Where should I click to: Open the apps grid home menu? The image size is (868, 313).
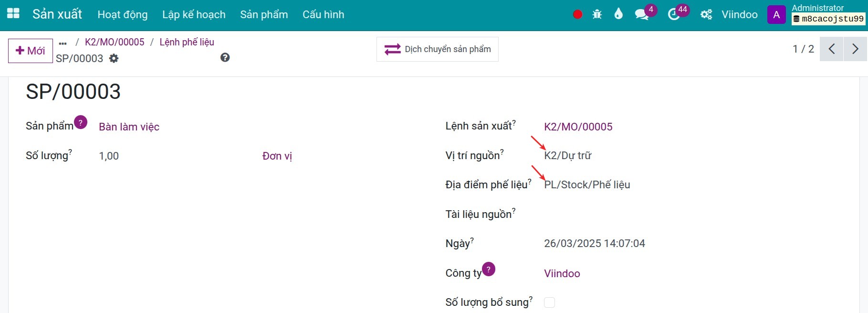point(13,14)
